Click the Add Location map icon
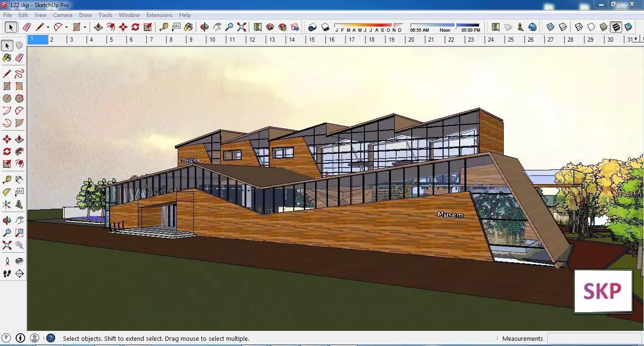This screenshot has height=346, width=644. [496, 27]
